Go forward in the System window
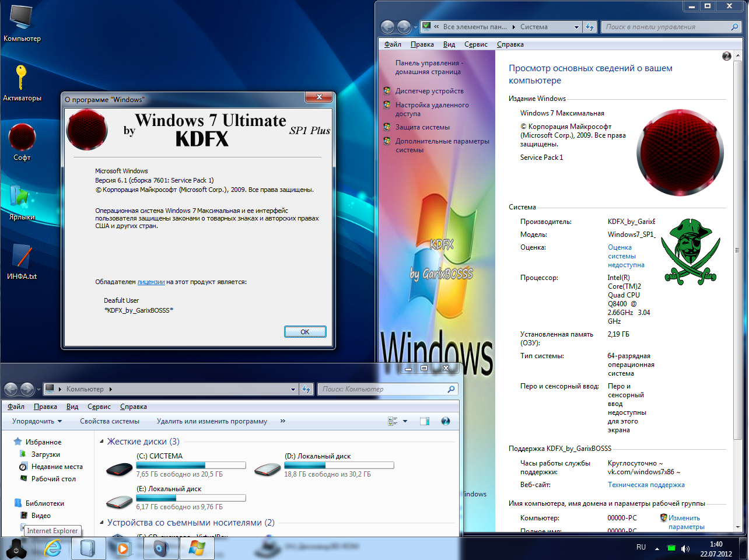 404,27
